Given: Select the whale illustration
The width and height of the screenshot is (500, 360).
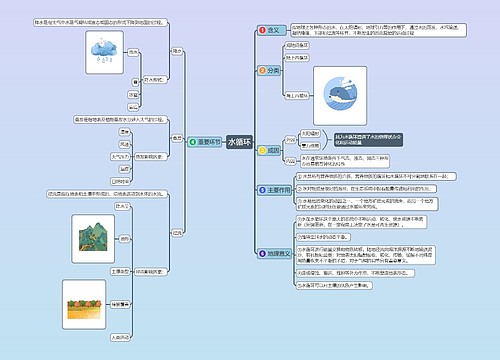Looking at the screenshot, I should tap(340, 96).
